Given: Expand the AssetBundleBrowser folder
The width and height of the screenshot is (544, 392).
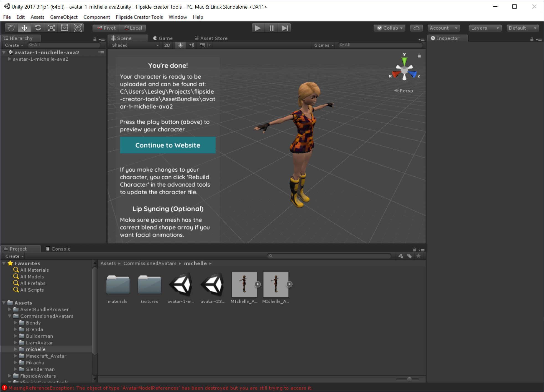Looking at the screenshot, I should (10, 309).
